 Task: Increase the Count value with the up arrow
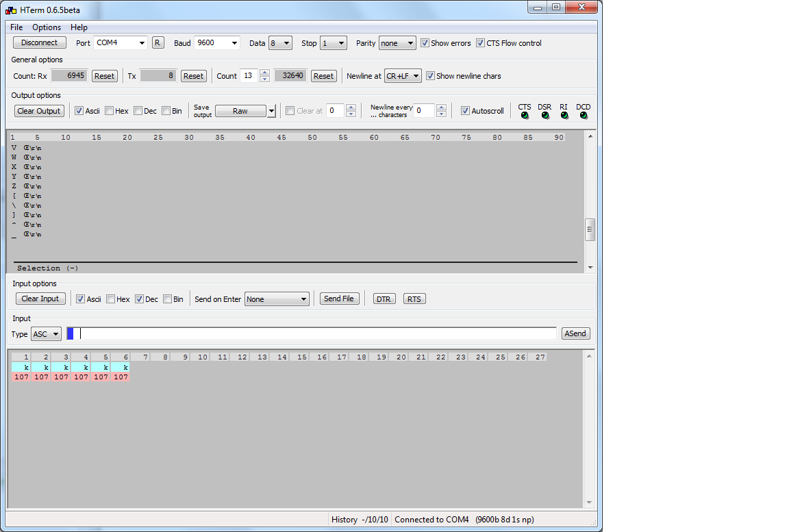tap(264, 73)
